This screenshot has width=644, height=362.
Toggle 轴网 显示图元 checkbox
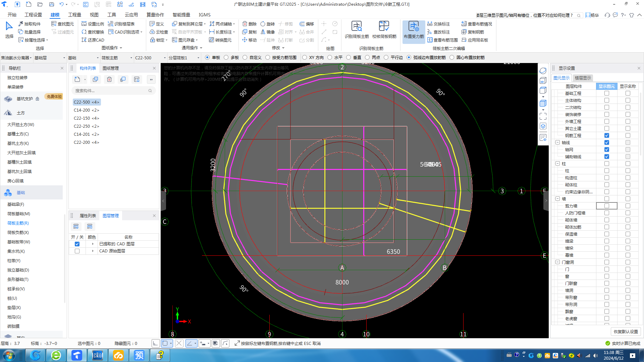click(607, 149)
